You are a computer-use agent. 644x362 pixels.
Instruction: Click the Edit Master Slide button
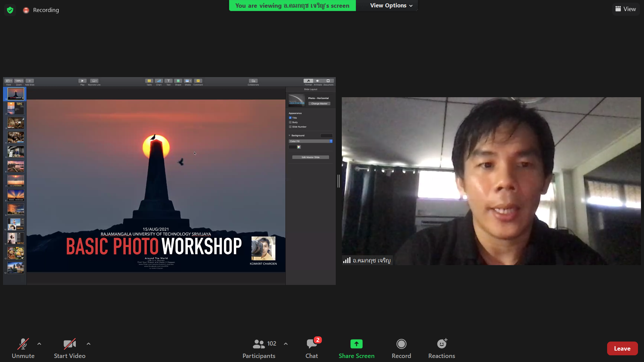tap(311, 157)
